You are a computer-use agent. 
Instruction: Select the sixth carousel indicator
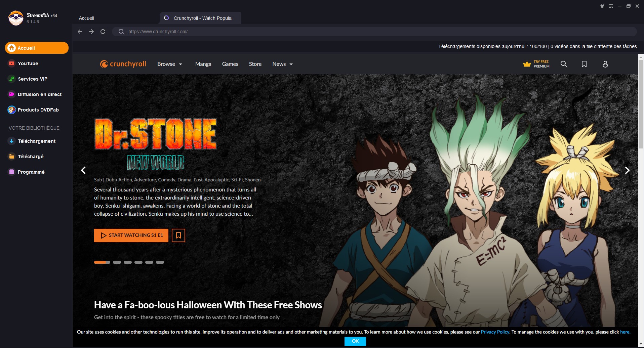tap(160, 262)
